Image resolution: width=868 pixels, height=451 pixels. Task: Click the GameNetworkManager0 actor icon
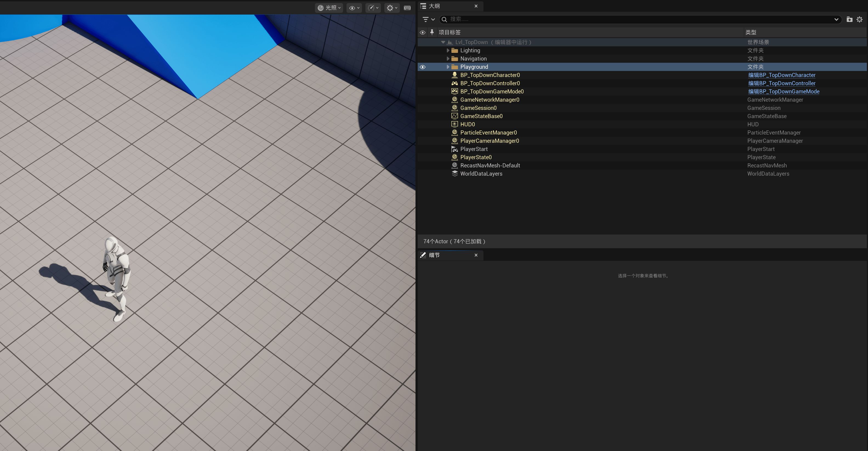coord(454,100)
